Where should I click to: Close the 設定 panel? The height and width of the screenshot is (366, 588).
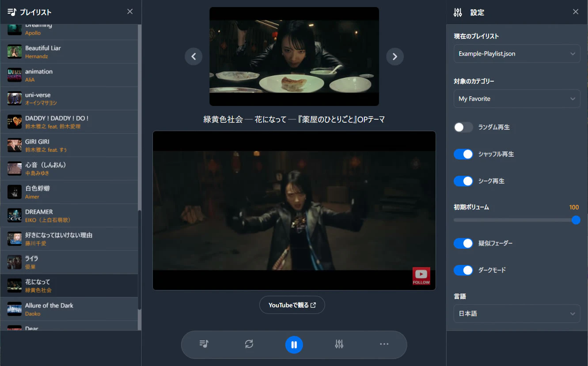coord(576,11)
